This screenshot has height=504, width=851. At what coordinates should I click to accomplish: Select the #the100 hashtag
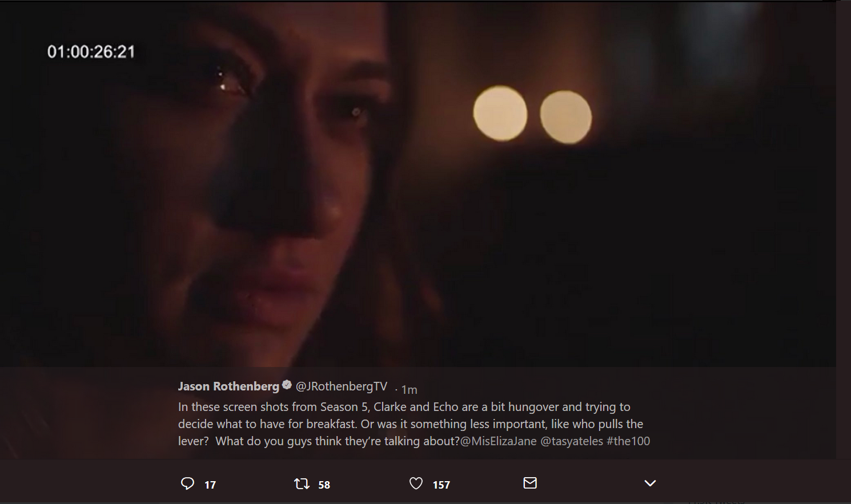(x=628, y=441)
